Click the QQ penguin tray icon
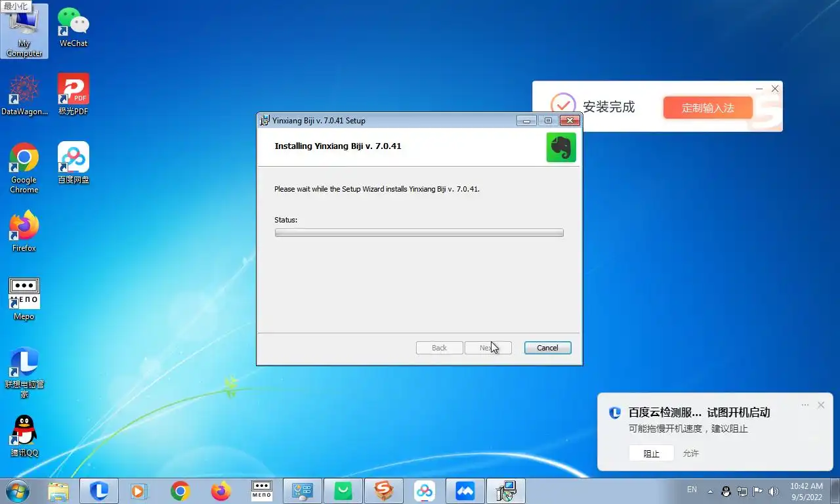Image resolution: width=840 pixels, height=504 pixels. coord(726,491)
